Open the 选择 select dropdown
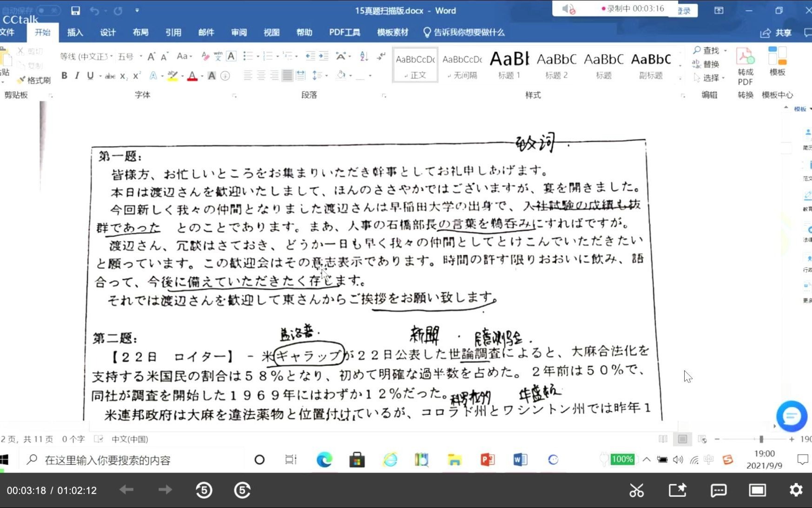The height and width of the screenshot is (508, 812). coord(709,78)
